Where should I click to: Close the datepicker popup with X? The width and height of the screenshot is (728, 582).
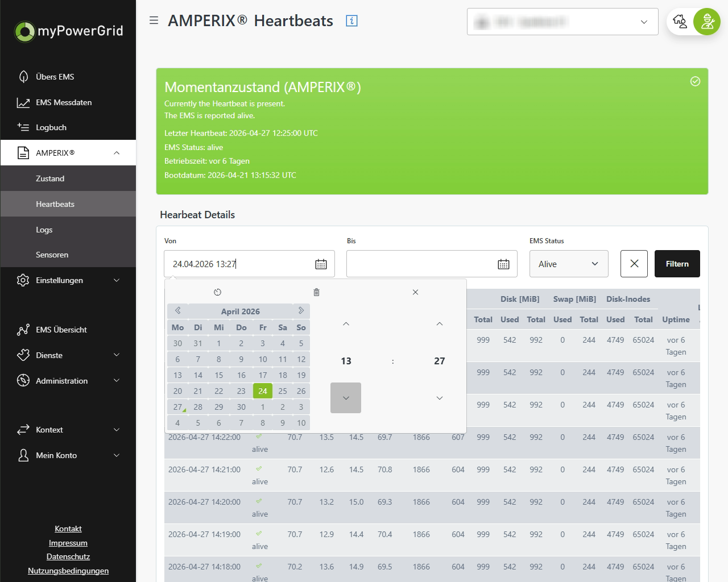(x=415, y=292)
